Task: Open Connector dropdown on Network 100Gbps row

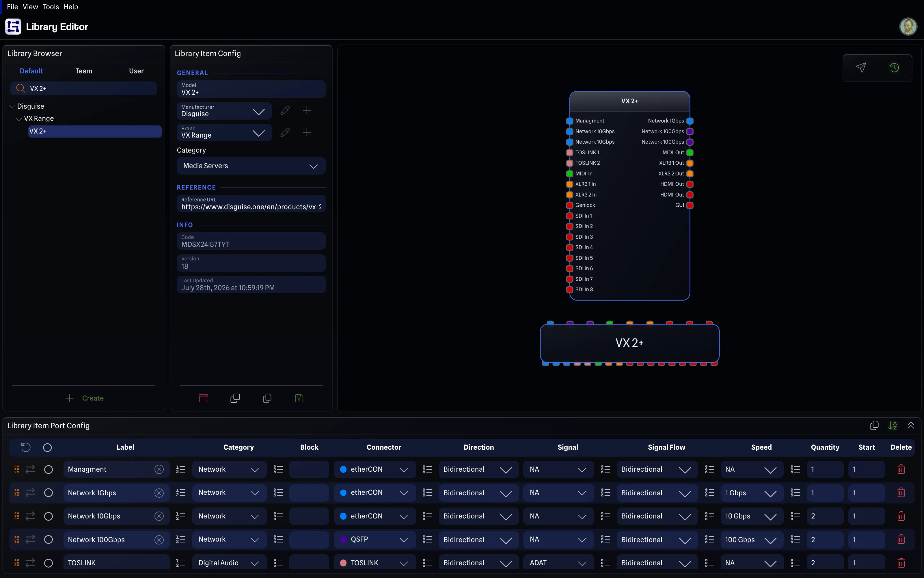Action: (x=375, y=539)
